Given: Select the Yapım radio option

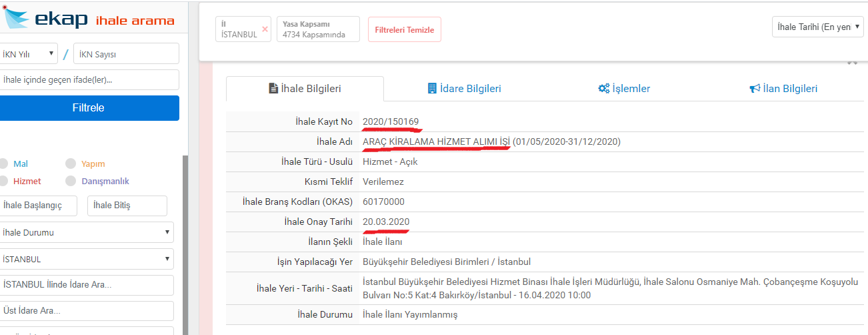Looking at the screenshot, I should point(71,163).
